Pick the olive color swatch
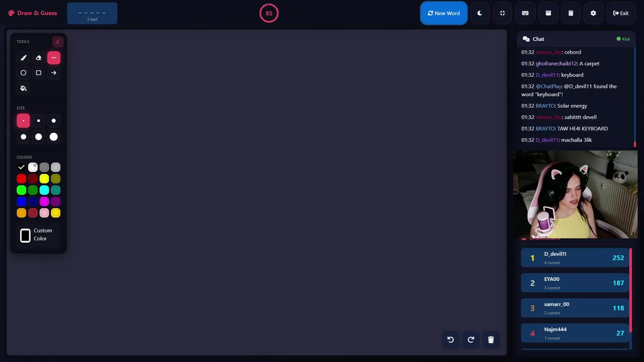 click(x=56, y=179)
